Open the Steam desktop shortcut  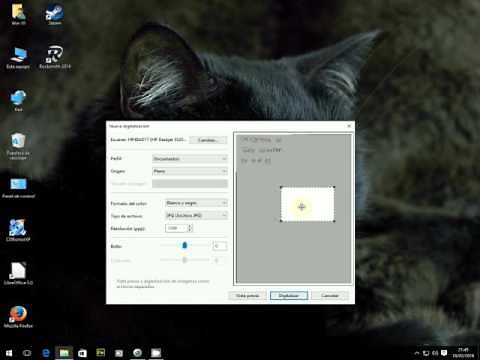[x=54, y=15]
